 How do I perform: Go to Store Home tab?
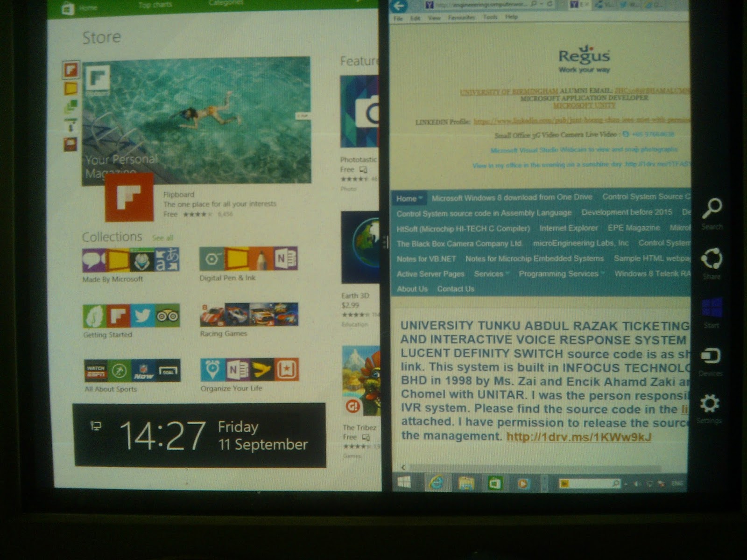tap(88, 8)
